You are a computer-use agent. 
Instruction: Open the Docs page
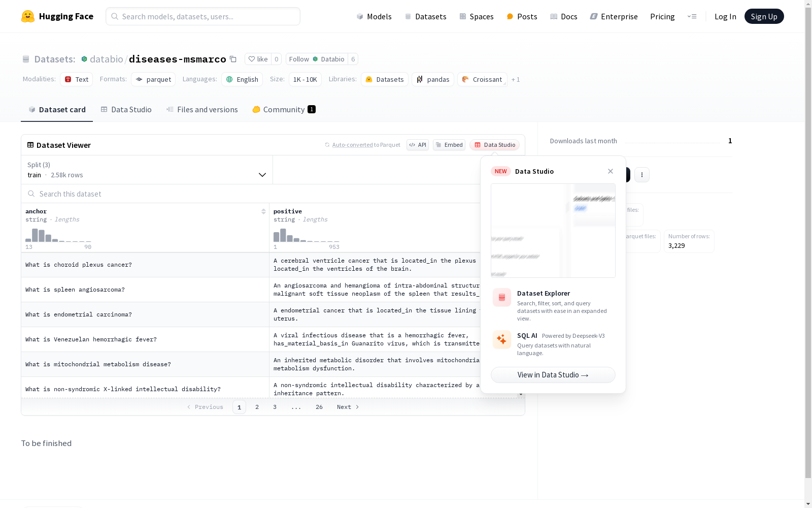point(564,16)
